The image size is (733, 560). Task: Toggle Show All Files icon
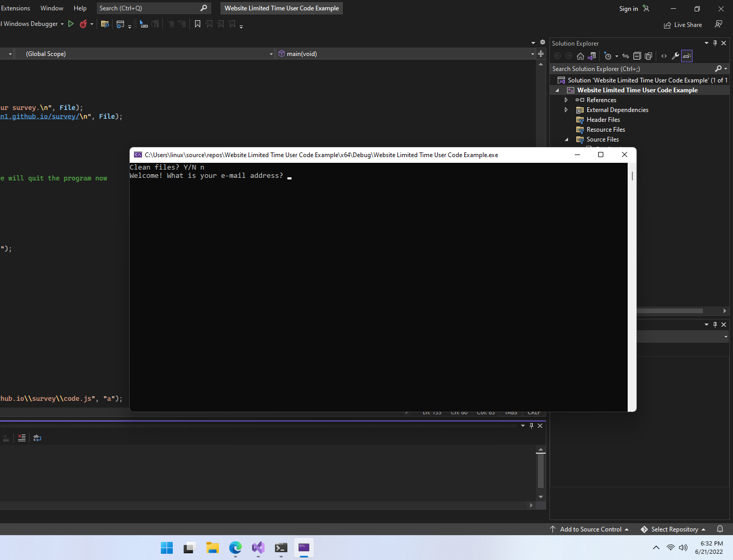[x=648, y=56]
